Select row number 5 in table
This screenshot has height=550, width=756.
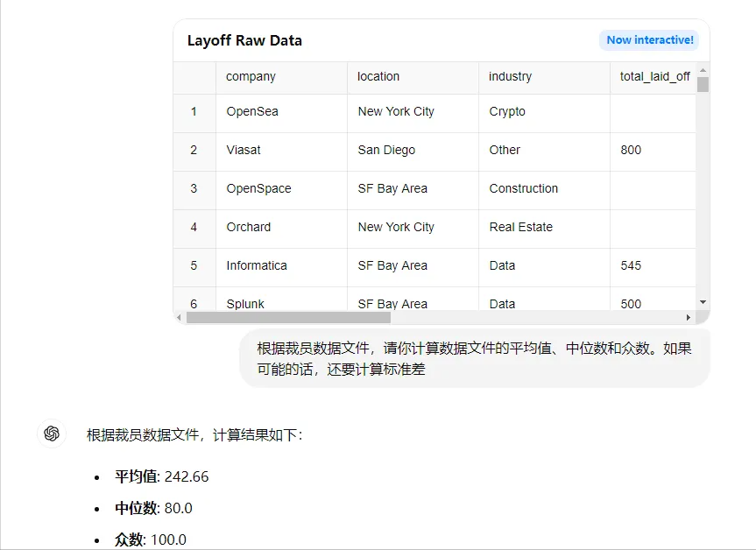click(194, 266)
